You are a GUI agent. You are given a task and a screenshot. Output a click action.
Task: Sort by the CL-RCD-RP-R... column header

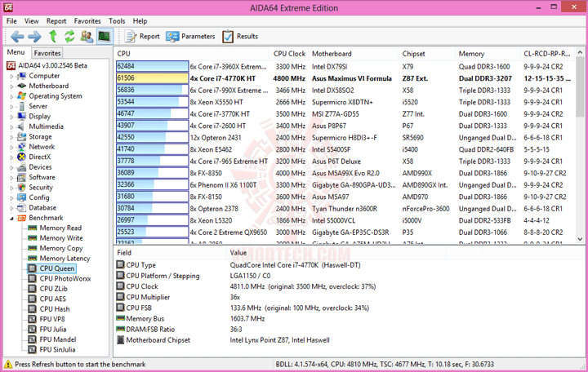tap(547, 54)
